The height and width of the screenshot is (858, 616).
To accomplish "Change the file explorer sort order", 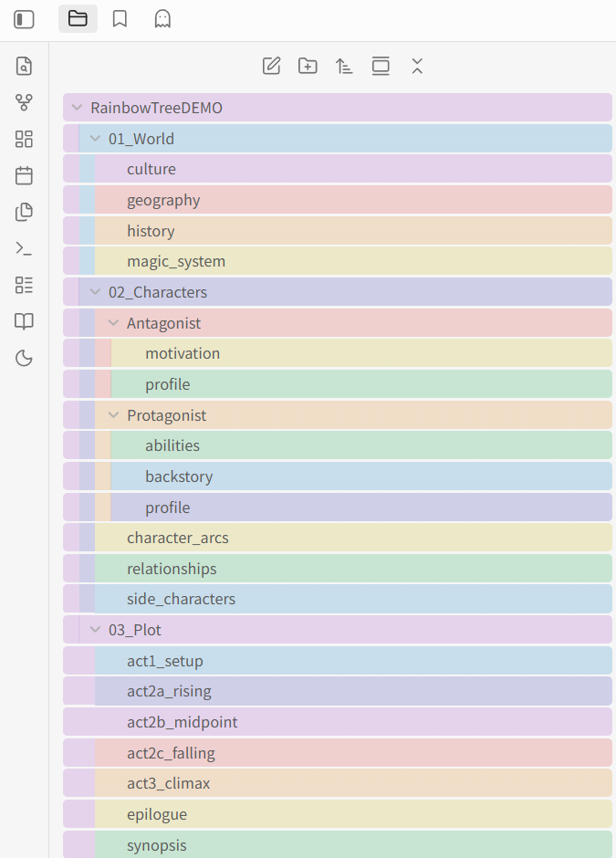I will point(344,66).
